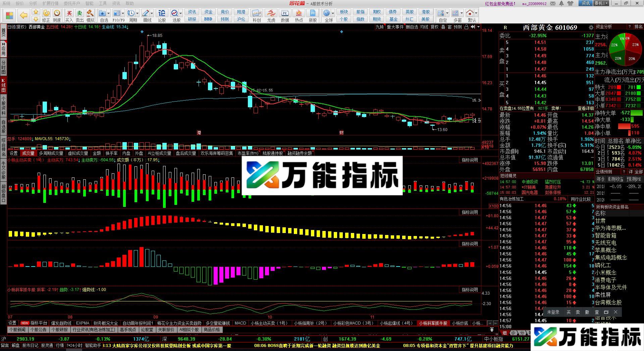Select the 画线 drawing tool icon
This screenshot has width=644, height=351.
[x=146, y=13]
